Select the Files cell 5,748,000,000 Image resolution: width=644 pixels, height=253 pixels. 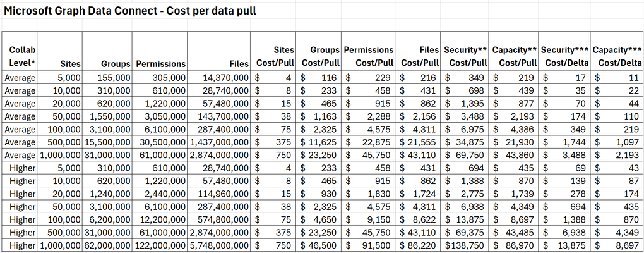click(x=219, y=245)
